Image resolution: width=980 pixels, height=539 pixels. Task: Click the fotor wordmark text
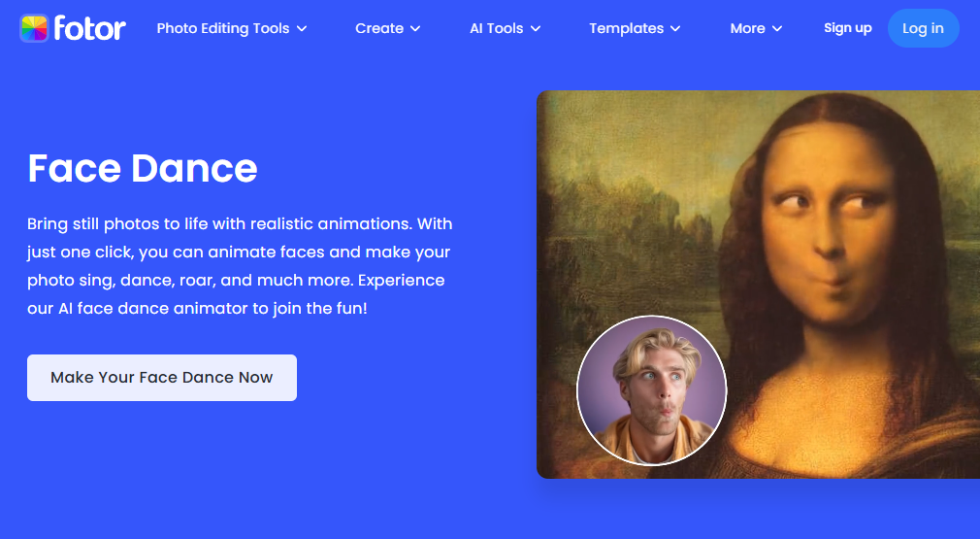click(90, 28)
